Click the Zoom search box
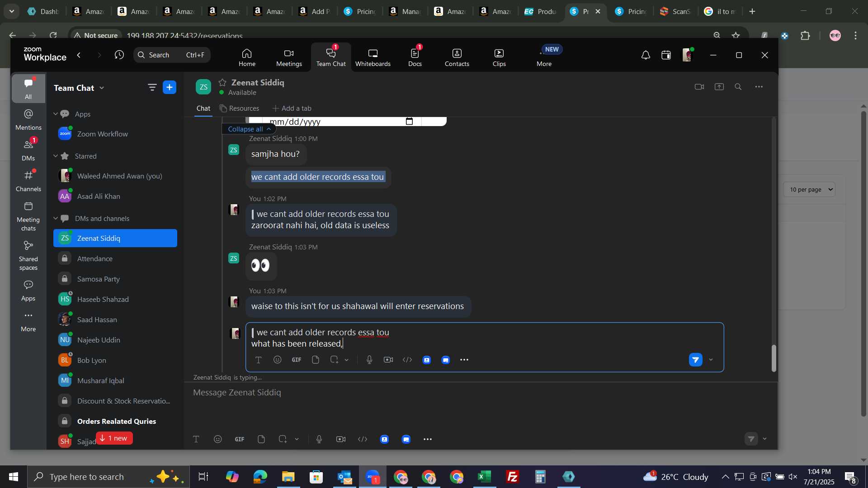 [172, 55]
